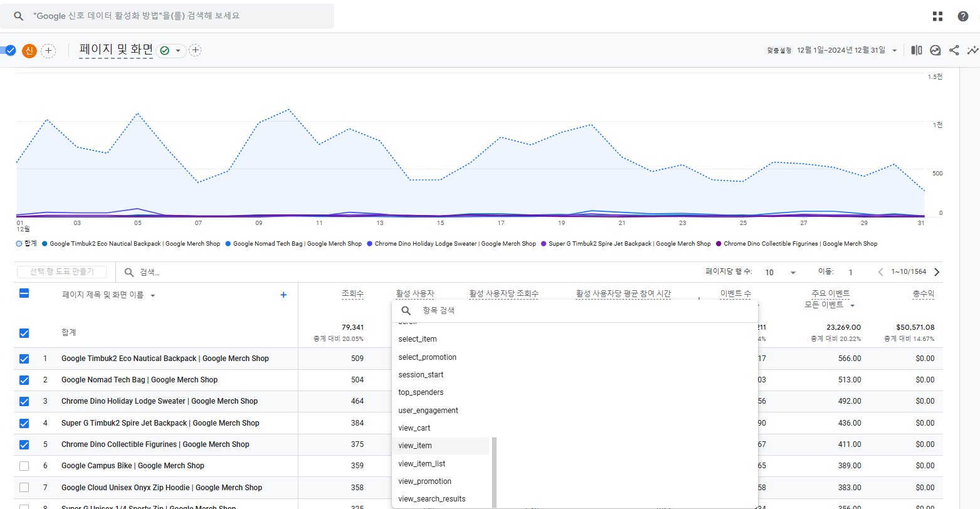Click the share report icon
This screenshot has width=980, height=509.
coord(954,50)
